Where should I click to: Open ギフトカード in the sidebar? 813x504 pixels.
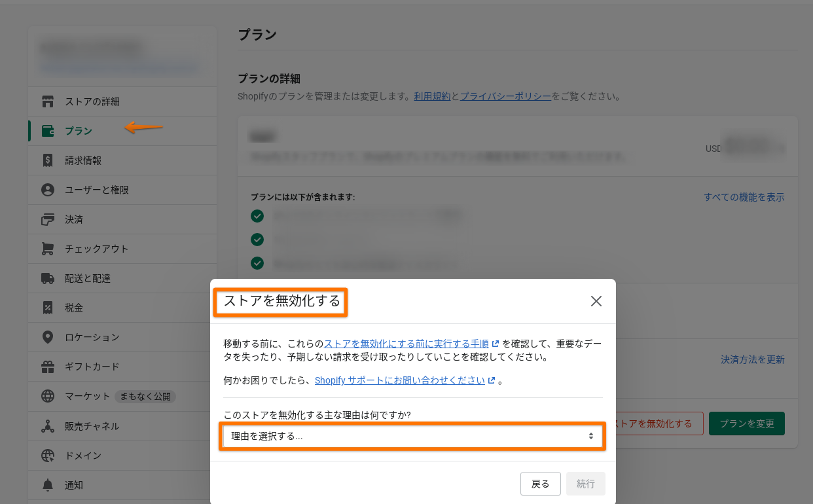(x=122, y=367)
